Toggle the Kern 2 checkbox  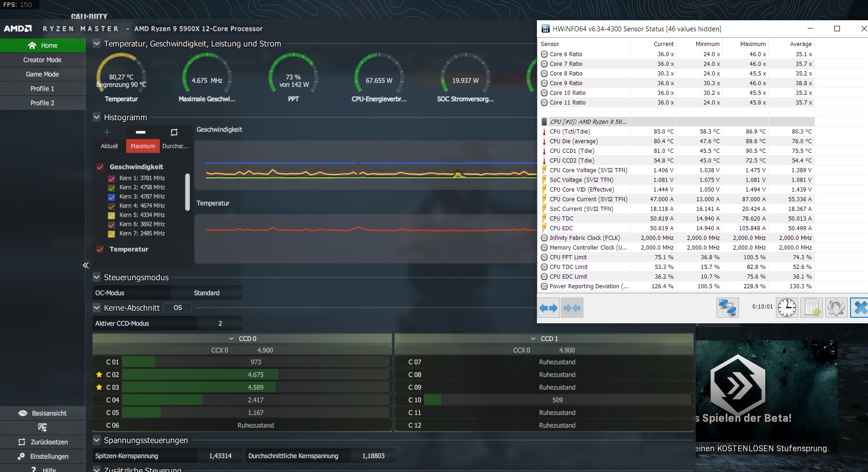point(111,188)
